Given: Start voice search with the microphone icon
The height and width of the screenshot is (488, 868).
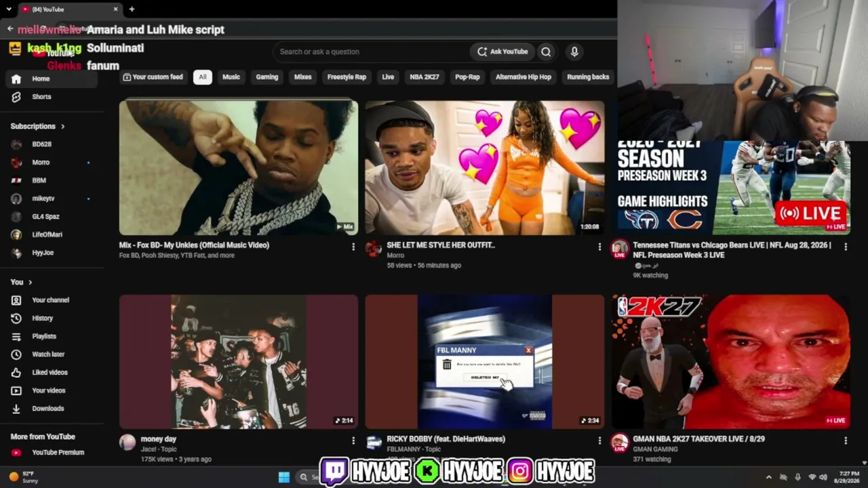Looking at the screenshot, I should tap(574, 52).
